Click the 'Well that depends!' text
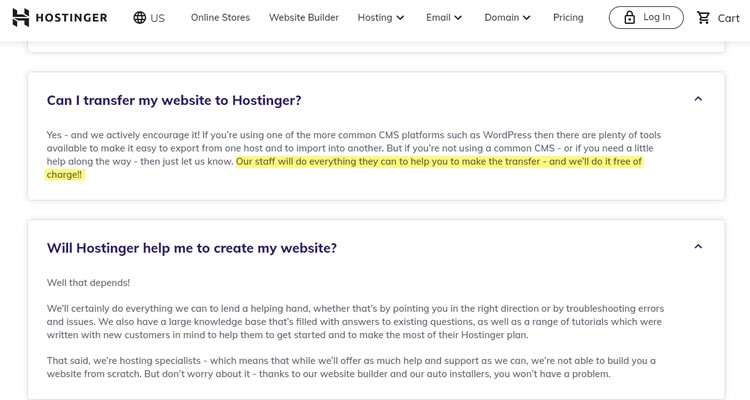This screenshot has width=750, height=400. pyautogui.click(x=88, y=283)
